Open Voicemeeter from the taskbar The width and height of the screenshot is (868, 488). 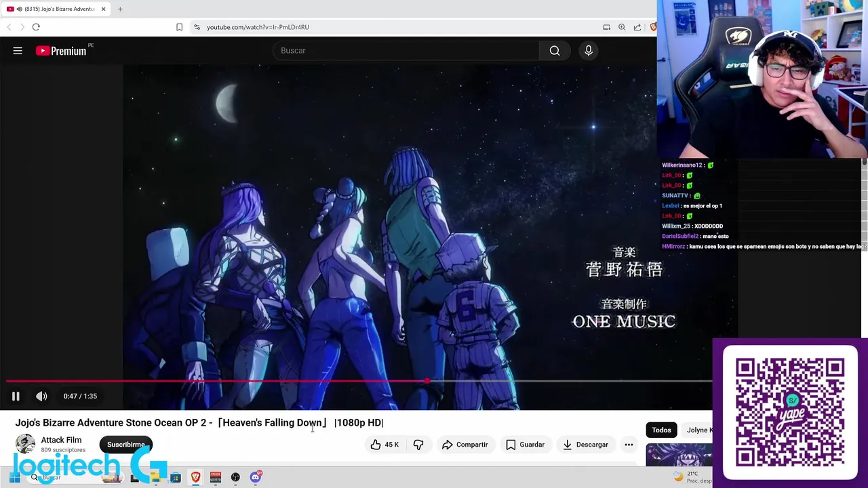coord(216,477)
